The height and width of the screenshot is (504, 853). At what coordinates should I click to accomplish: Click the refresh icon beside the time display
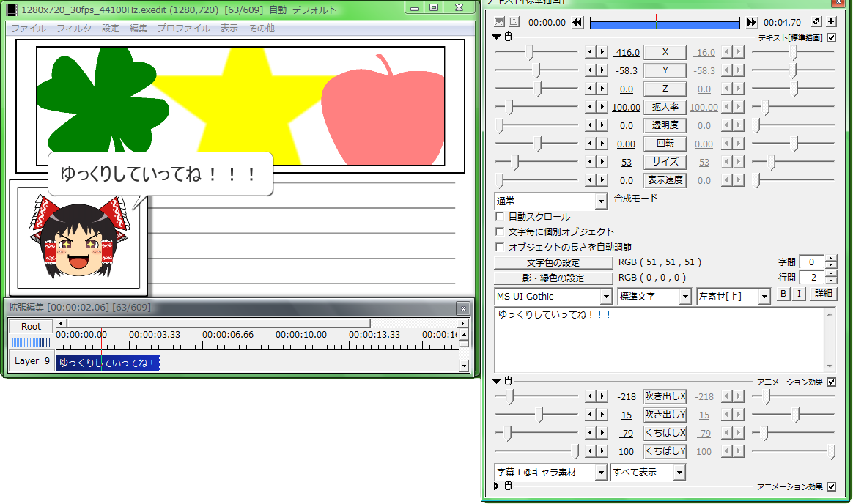pyautogui.click(x=815, y=21)
